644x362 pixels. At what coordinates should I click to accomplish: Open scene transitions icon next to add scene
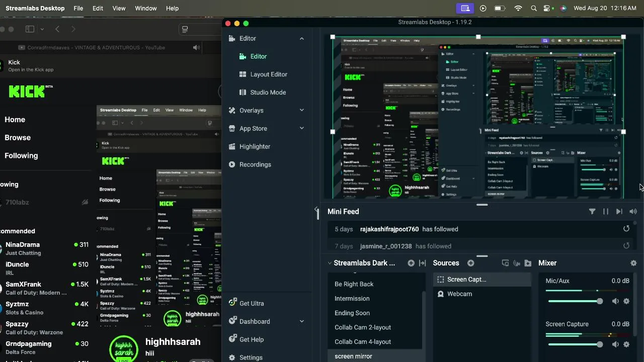coord(423,263)
